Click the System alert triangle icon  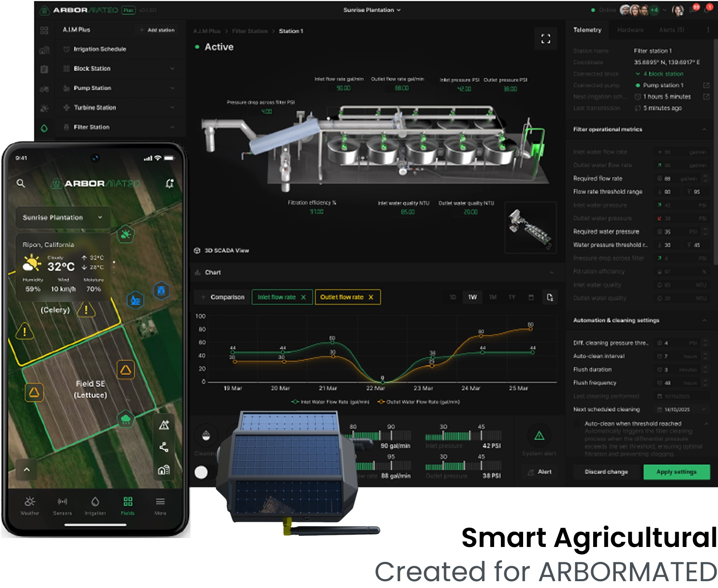(x=539, y=436)
